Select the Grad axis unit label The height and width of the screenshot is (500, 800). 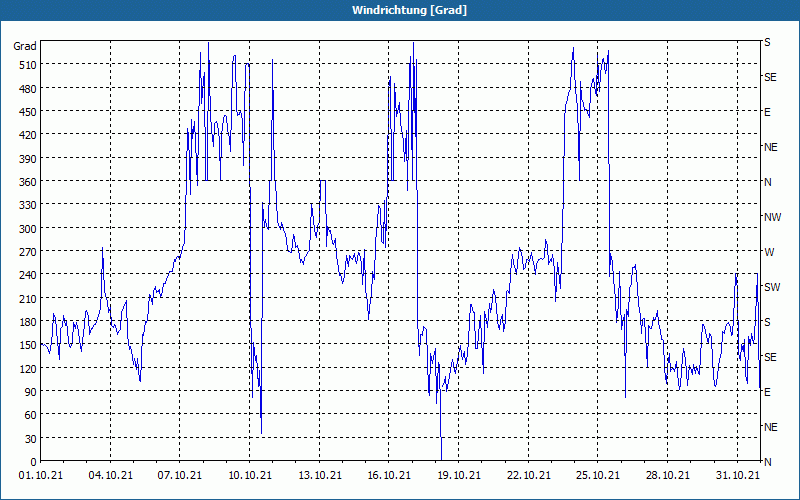click(x=24, y=46)
